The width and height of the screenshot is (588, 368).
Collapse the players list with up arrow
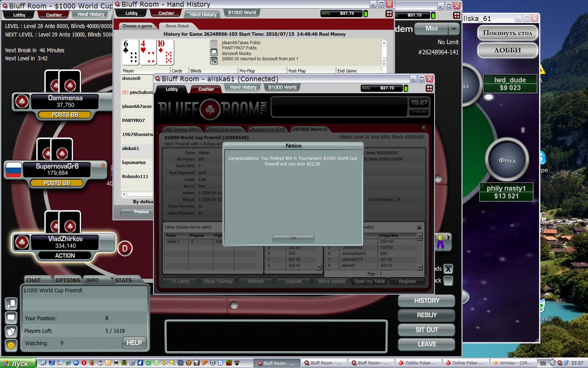click(x=419, y=227)
